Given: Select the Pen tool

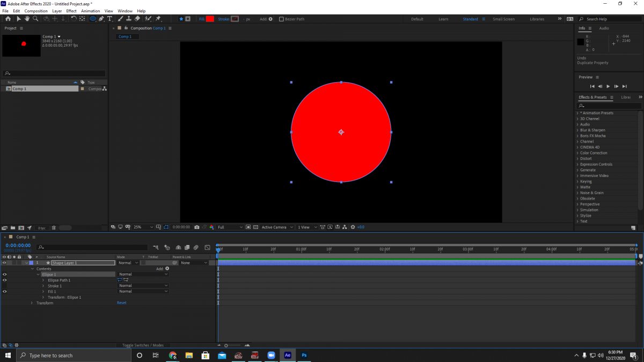Looking at the screenshot, I should click(x=101, y=19).
